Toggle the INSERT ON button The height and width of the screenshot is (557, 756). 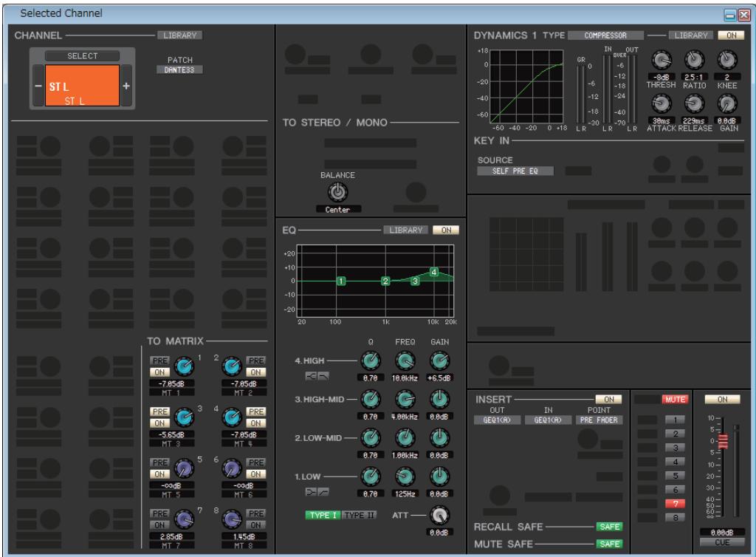(609, 400)
